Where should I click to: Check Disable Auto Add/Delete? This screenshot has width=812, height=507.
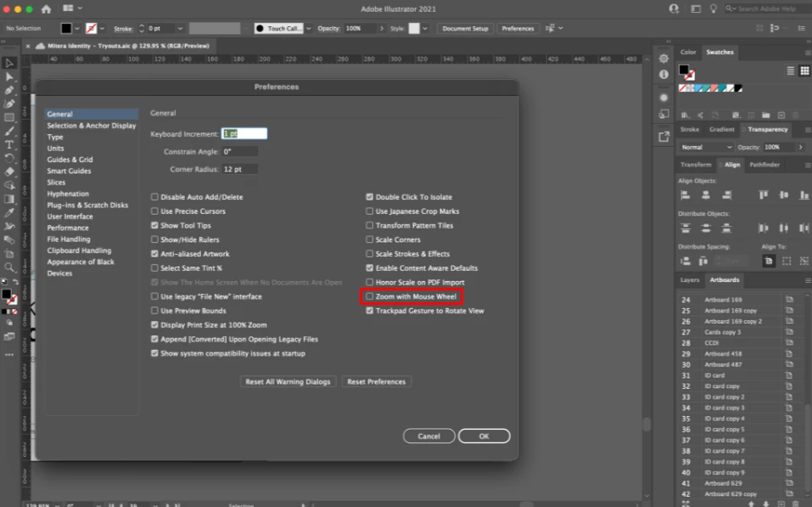pyautogui.click(x=154, y=197)
